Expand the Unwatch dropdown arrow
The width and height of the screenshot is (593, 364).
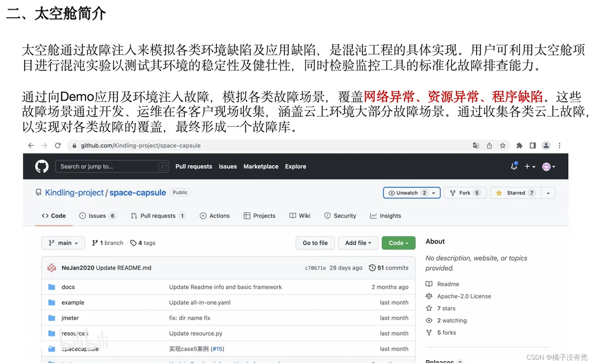pyautogui.click(x=434, y=193)
